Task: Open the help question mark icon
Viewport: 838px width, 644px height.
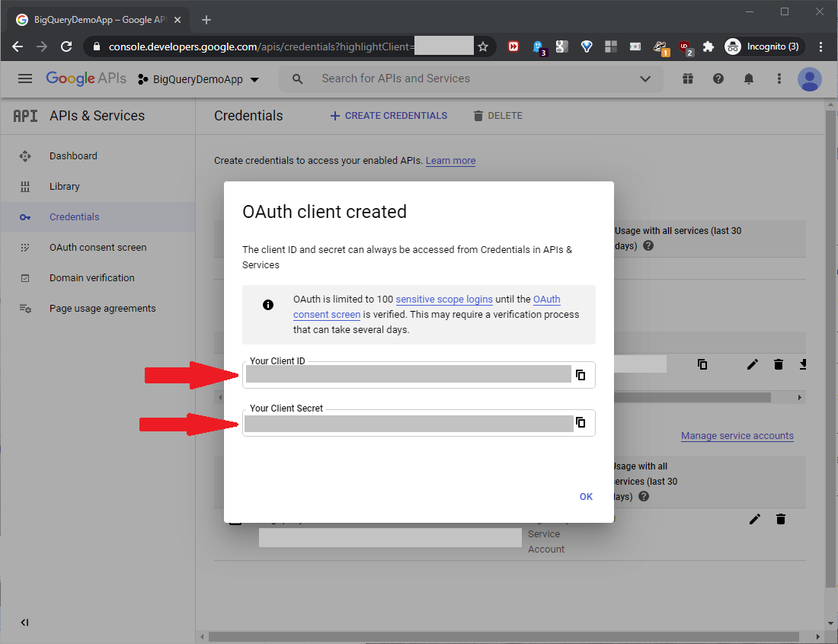Action: click(x=718, y=79)
